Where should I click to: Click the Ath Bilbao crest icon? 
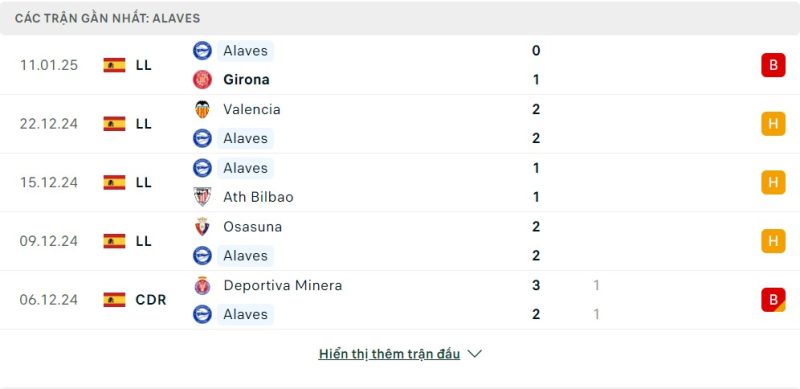pos(202,197)
